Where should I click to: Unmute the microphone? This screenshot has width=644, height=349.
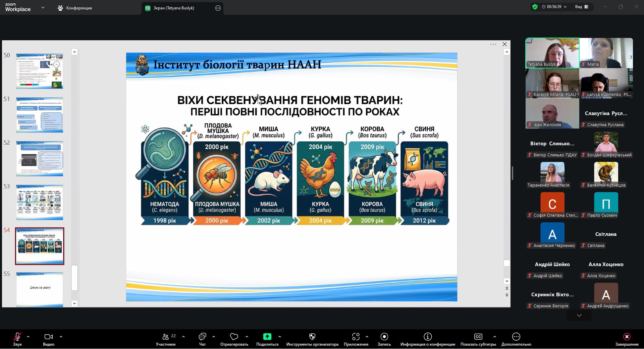[x=17, y=337]
